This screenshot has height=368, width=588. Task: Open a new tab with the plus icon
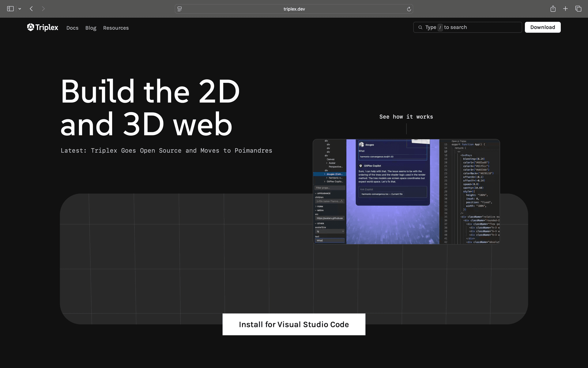pos(565,9)
